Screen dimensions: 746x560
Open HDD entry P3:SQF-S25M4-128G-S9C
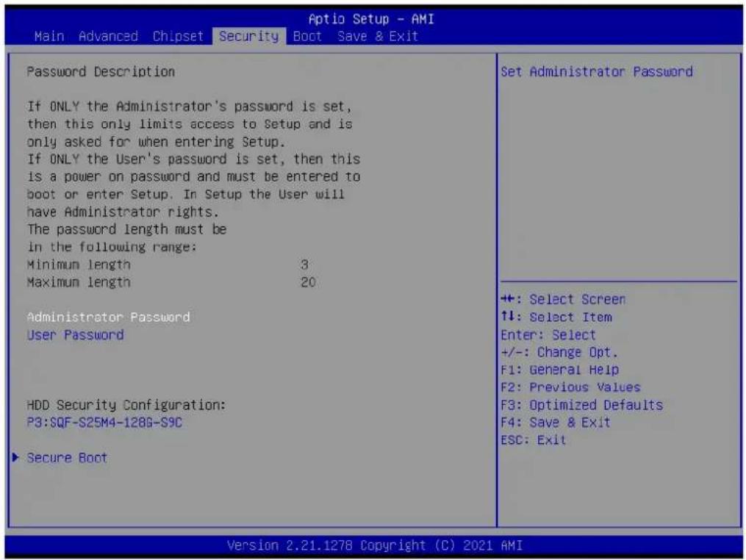click(x=104, y=423)
